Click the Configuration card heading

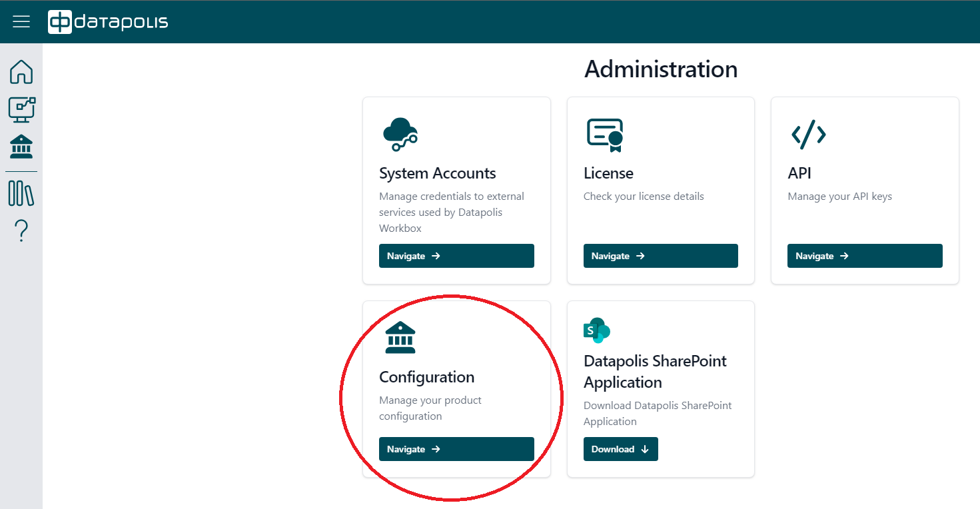pyautogui.click(x=426, y=377)
